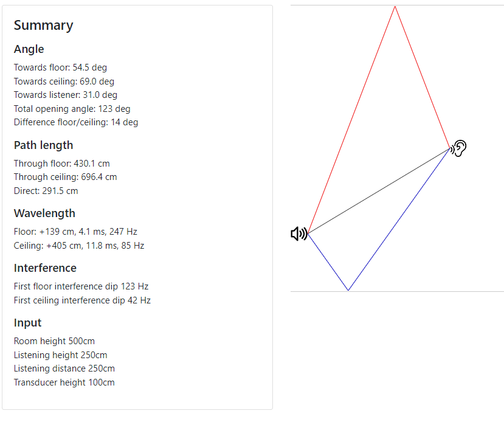Click the Angle section heading
504x422 pixels.
[x=29, y=49]
